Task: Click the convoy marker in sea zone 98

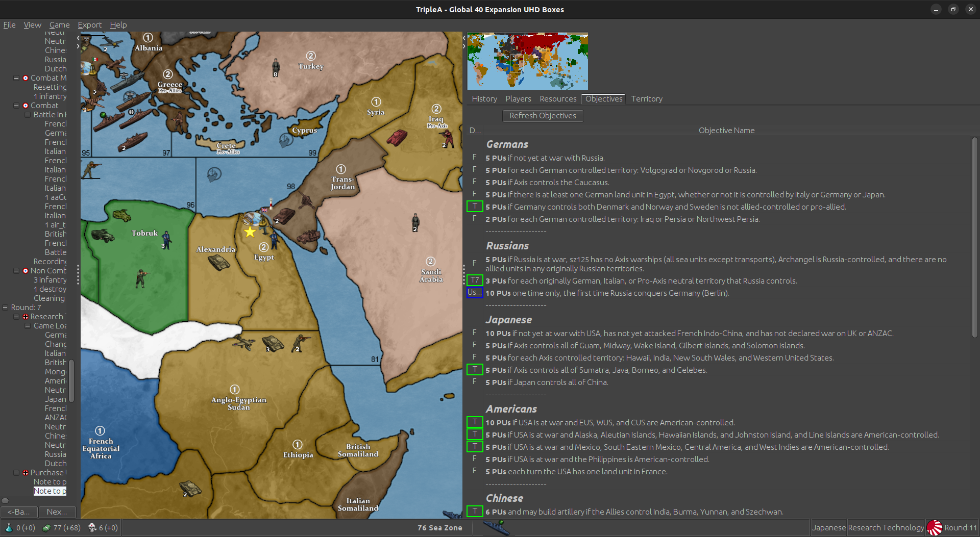Action: [x=214, y=175]
